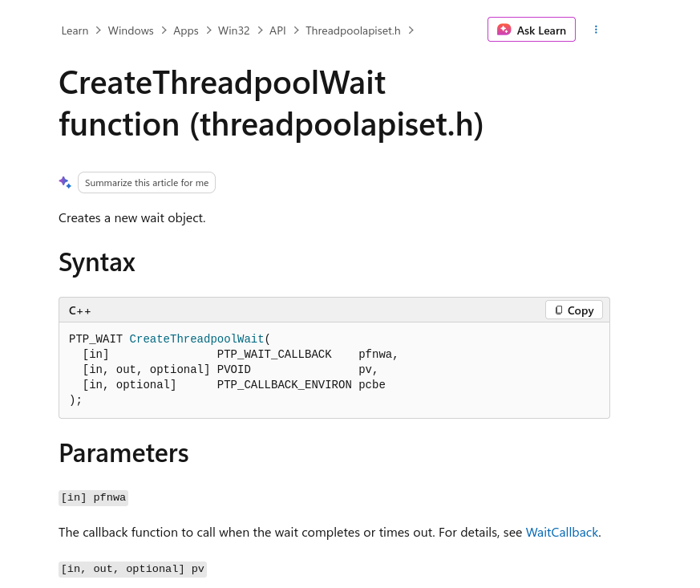700x588 pixels.
Task: Click PTP_WAIT_CALLBACK in the code block
Action: 274,355
